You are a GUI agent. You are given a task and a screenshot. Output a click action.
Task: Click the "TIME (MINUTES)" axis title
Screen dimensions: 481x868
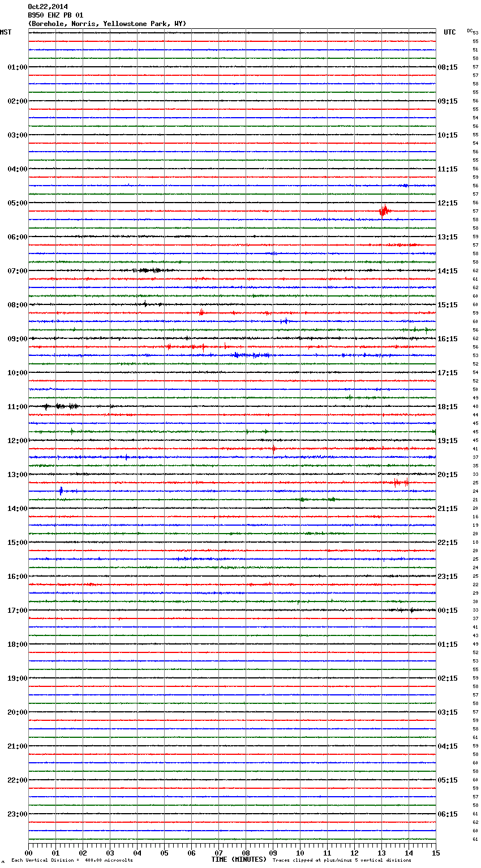(x=239, y=860)
